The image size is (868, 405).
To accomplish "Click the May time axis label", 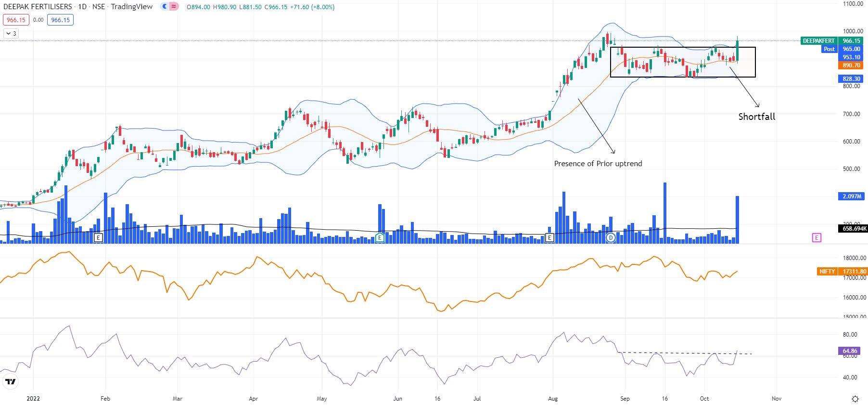I will [x=322, y=399].
